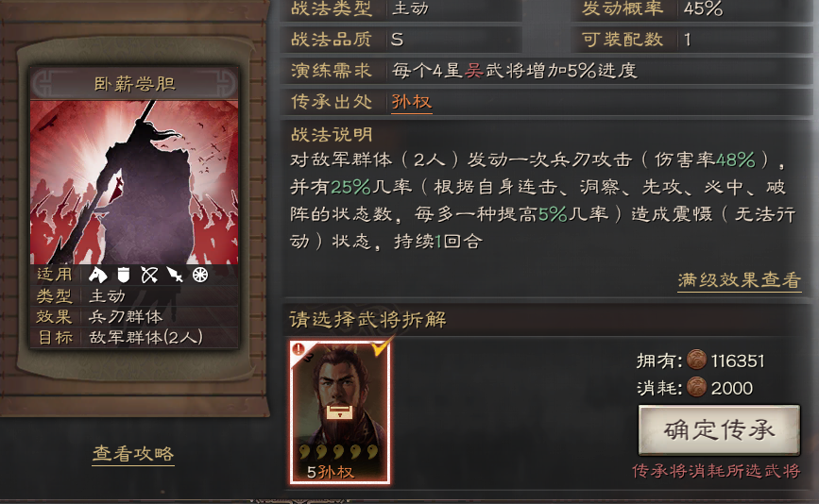Image resolution: width=819 pixels, height=504 pixels.
Task: Click the five-star rating on 孙权 card
Action: coord(338,451)
